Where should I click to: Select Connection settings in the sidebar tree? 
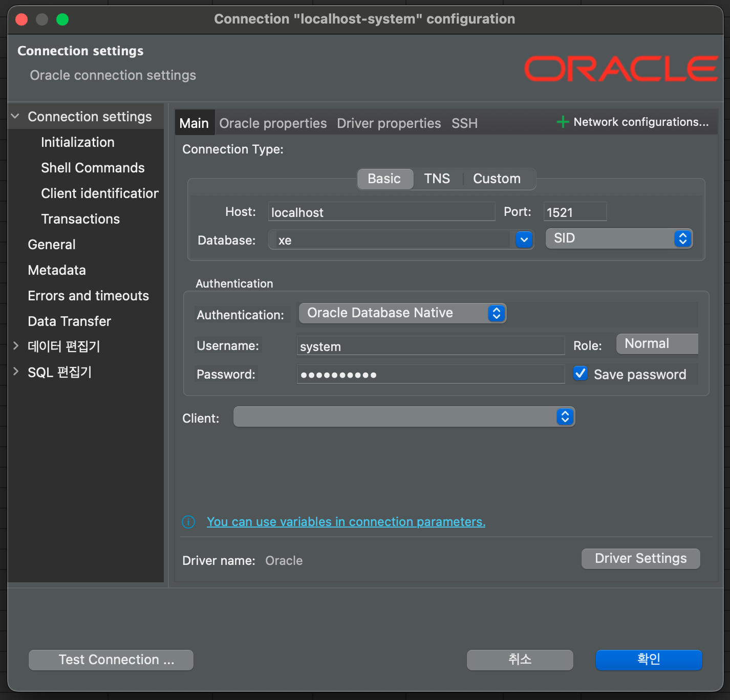pyautogui.click(x=90, y=117)
